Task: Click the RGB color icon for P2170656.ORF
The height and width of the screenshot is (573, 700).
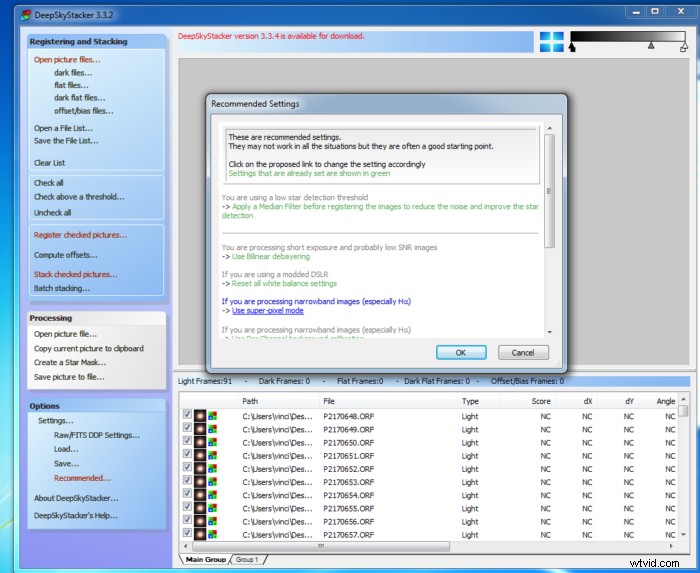Action: pyautogui.click(x=213, y=521)
